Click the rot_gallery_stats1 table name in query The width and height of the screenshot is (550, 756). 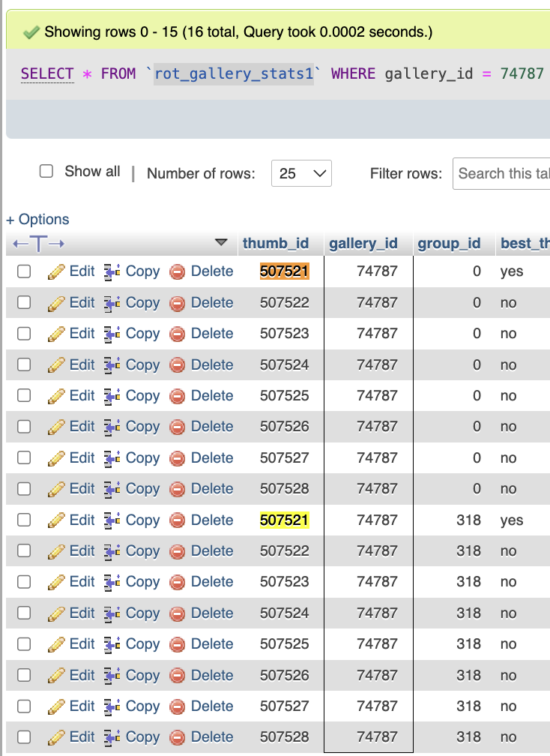(x=234, y=73)
